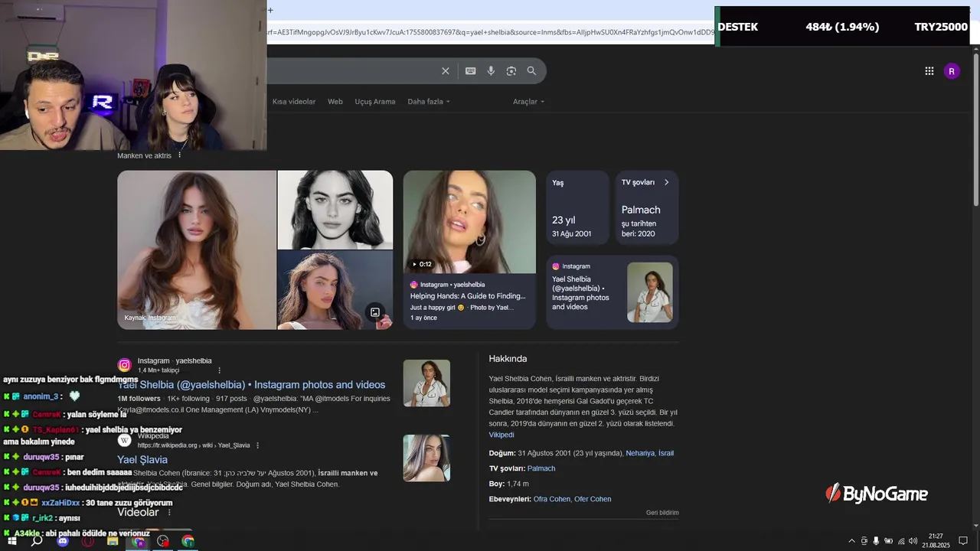Switch to the Web results tab
The image size is (980, 551).
pyautogui.click(x=335, y=102)
